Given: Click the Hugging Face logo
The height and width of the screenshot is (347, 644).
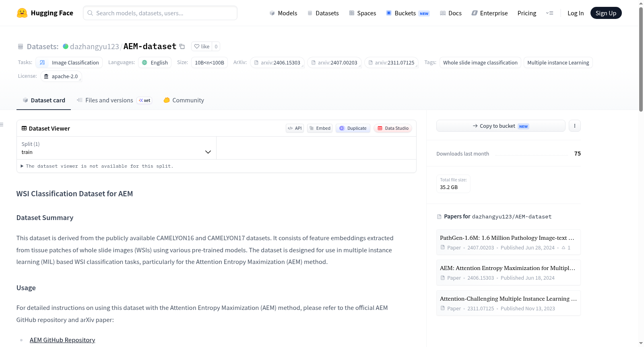Looking at the screenshot, I should [x=45, y=13].
